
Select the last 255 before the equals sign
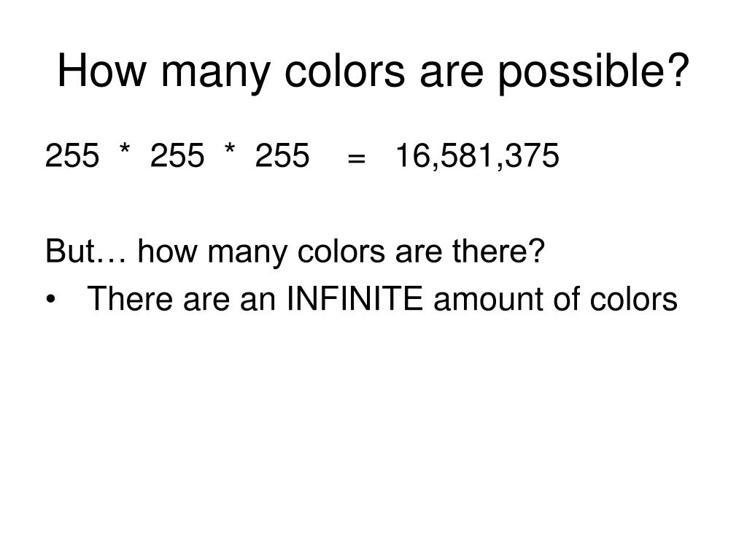[282, 155]
